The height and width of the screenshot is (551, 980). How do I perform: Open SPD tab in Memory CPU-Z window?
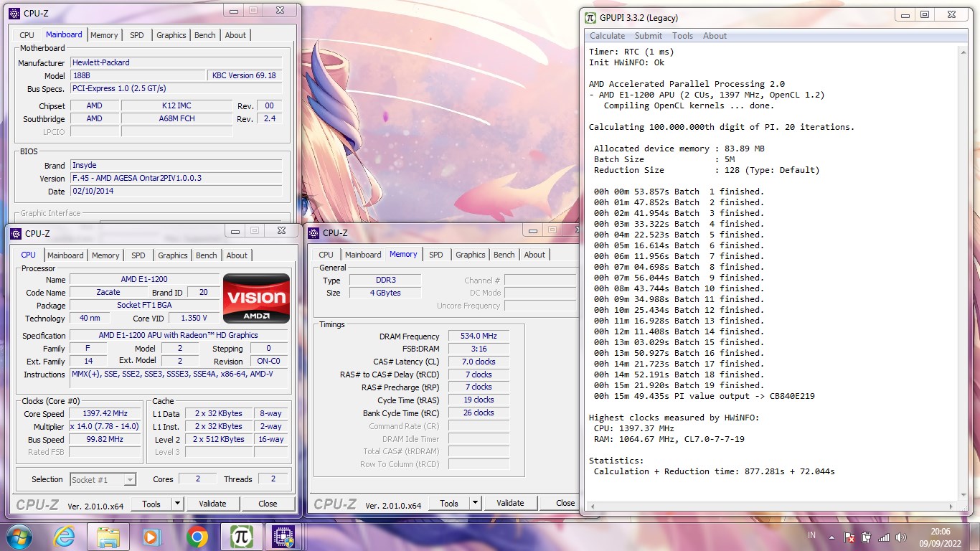(435, 255)
